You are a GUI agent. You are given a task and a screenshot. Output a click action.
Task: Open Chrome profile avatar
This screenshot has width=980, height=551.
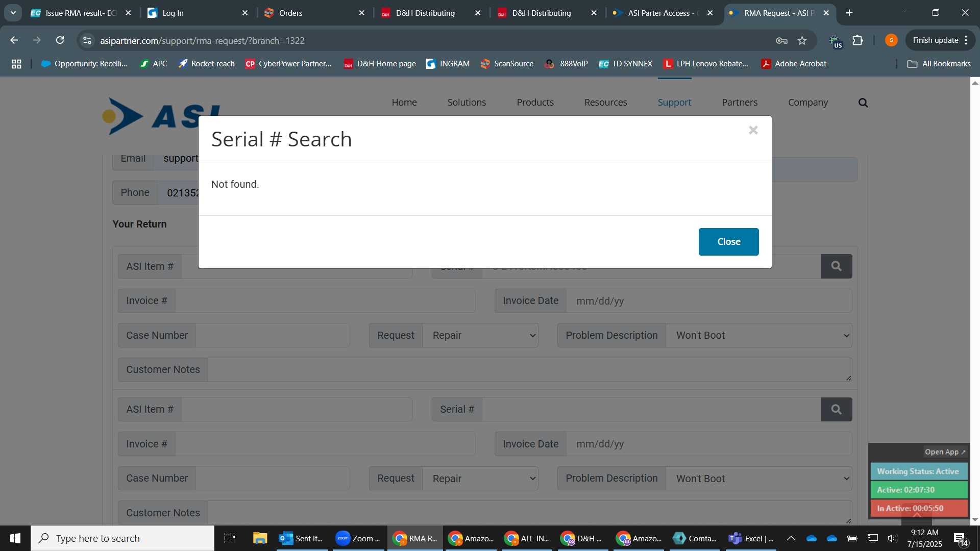pos(891,40)
